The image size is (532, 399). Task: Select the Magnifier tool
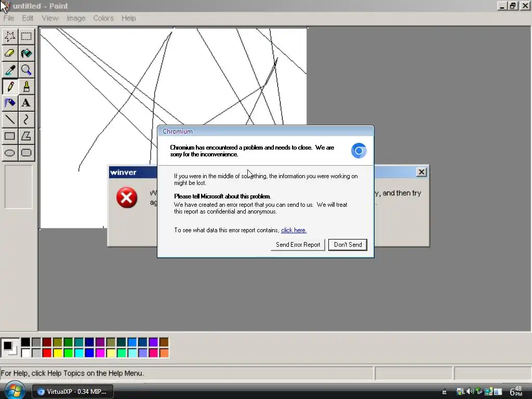tap(26, 70)
